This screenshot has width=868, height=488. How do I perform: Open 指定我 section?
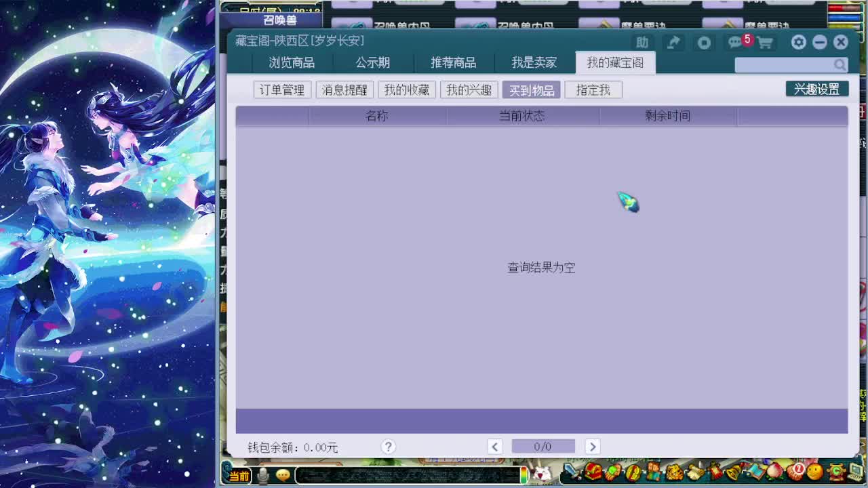point(593,89)
